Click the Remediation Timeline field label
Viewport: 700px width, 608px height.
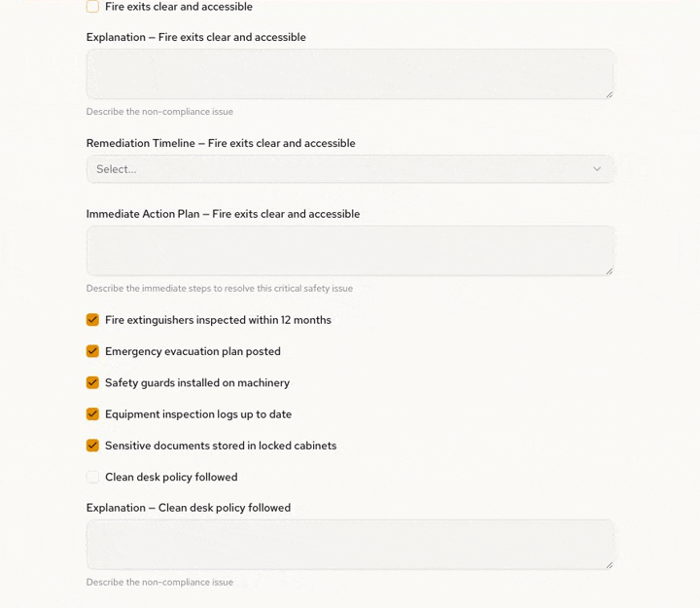221,143
